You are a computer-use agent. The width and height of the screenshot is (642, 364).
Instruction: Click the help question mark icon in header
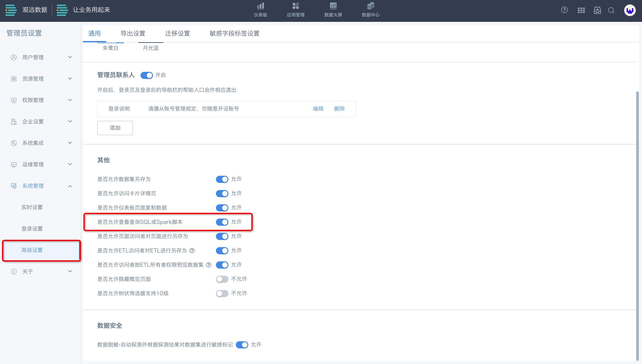564,10
